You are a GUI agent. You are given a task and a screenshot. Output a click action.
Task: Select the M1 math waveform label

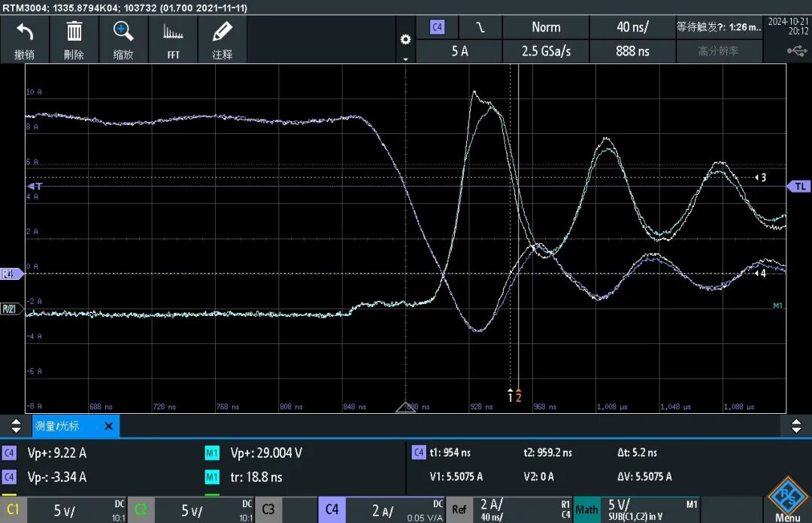point(777,306)
